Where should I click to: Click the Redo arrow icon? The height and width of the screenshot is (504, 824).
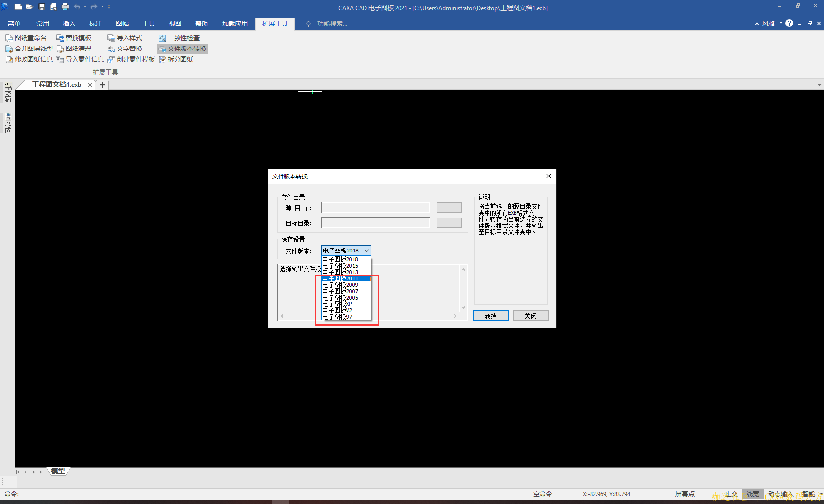point(94,7)
